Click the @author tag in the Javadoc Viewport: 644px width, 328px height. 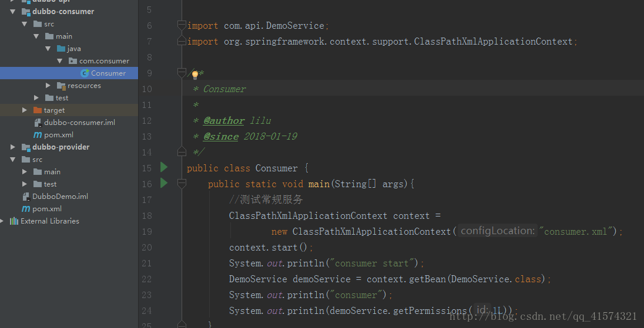(x=224, y=120)
